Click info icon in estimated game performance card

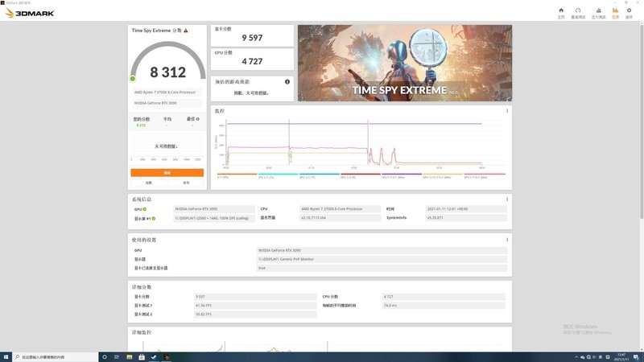pyautogui.click(x=287, y=82)
